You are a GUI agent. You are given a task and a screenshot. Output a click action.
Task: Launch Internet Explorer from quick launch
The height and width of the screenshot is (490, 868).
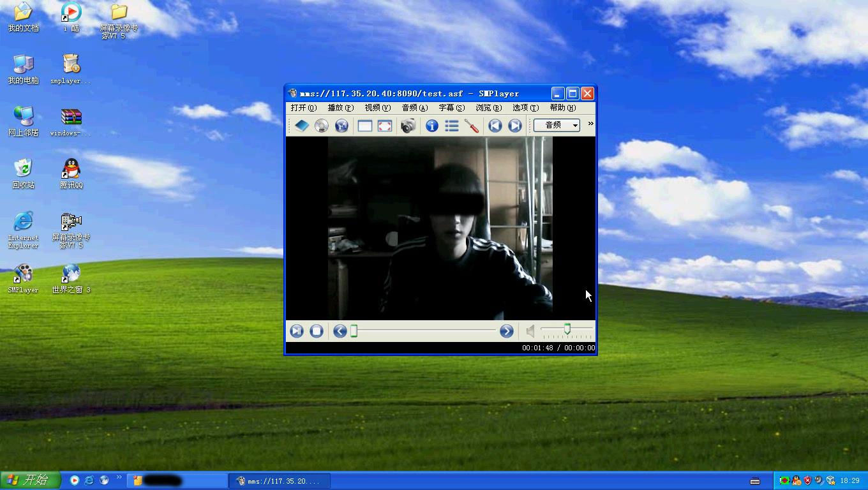click(89, 480)
